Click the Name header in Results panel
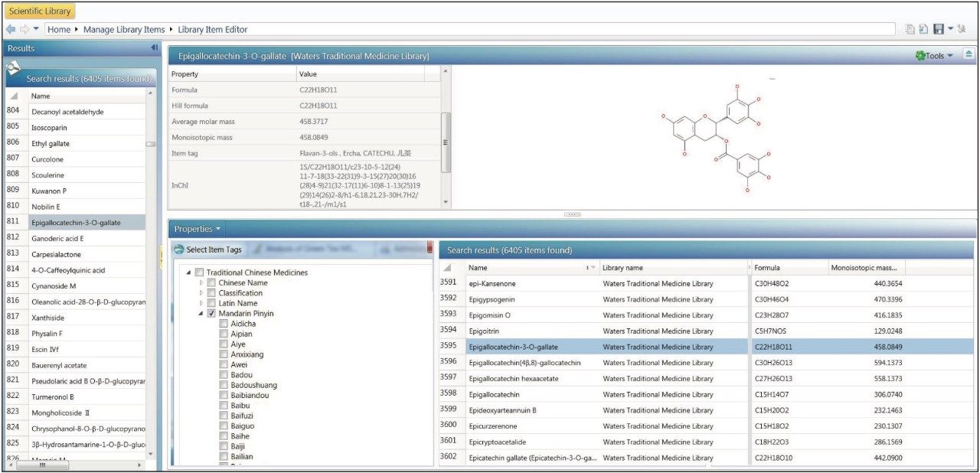The image size is (980, 473). coord(87,96)
